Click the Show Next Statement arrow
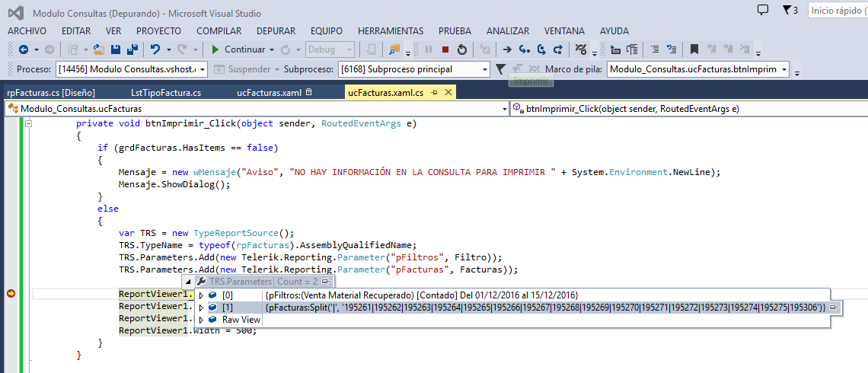 pos(506,49)
